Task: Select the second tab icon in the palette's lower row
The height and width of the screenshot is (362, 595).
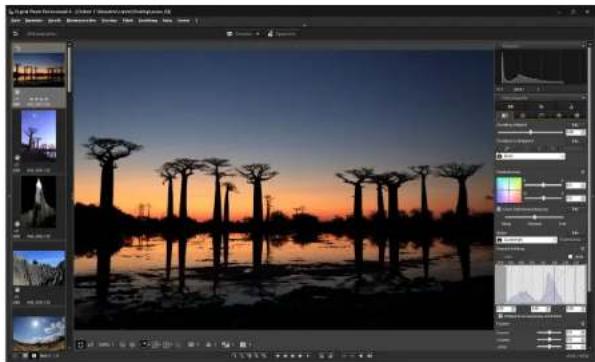Action: 523,115
